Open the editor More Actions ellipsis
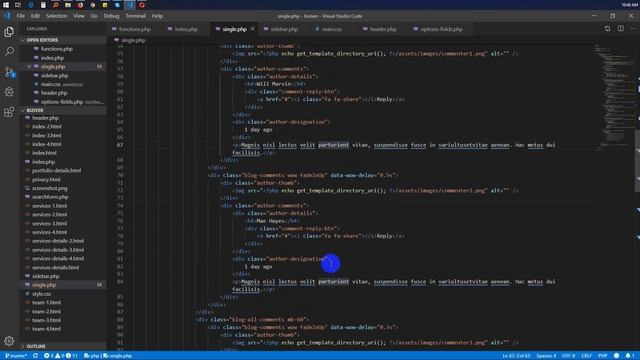Screen dimensions: 640x360 tap(633, 29)
